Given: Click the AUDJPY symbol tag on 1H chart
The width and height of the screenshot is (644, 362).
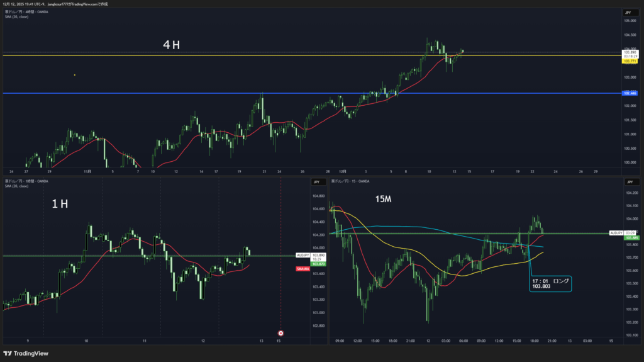Looking at the screenshot, I should click(x=303, y=255).
